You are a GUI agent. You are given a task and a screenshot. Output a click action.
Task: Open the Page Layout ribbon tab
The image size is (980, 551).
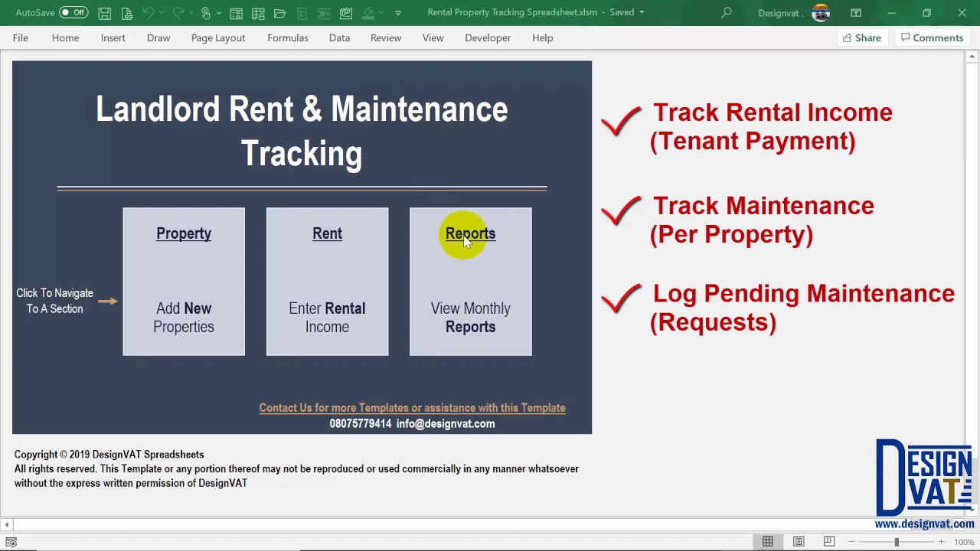[218, 37]
